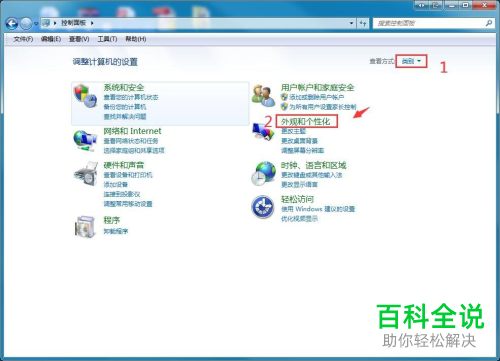Viewport: 500px width, 361px height.
Task: Click the 硬件和声音 printer icon
Action: pyautogui.click(x=85, y=174)
